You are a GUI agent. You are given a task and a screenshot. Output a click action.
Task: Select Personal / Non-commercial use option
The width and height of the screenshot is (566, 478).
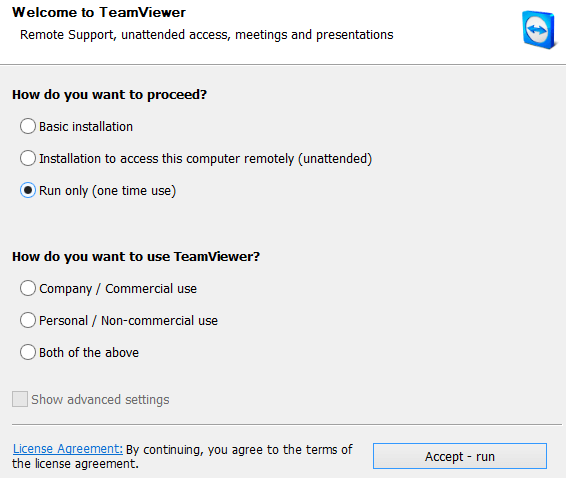pos(28,320)
